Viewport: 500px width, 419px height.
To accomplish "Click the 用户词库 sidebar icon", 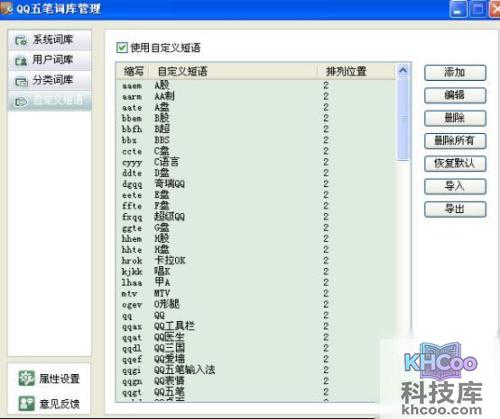I will click(21, 61).
